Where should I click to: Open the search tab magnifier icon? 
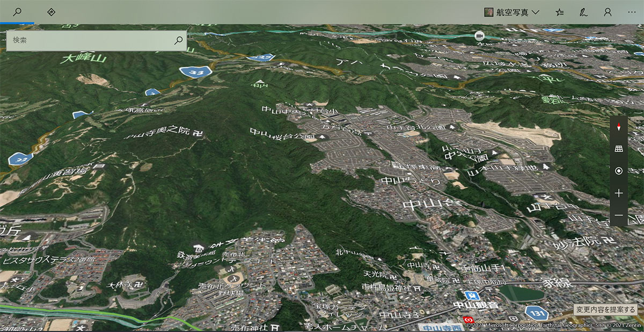click(17, 12)
